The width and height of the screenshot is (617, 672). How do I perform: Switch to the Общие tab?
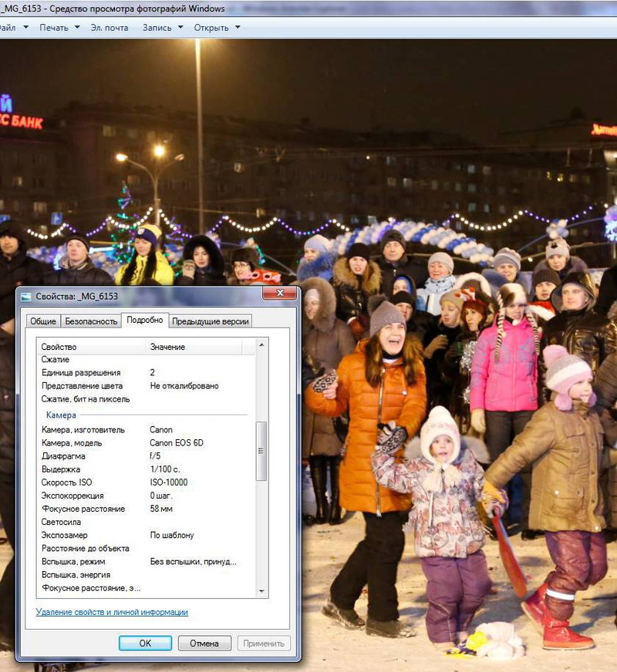[43, 321]
